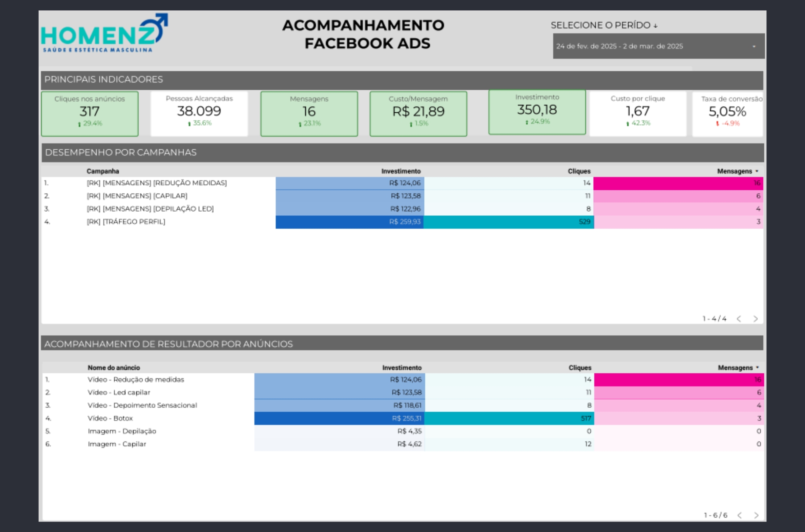Click next page arrow in campaigns table
805x532 pixels.
pos(755,319)
